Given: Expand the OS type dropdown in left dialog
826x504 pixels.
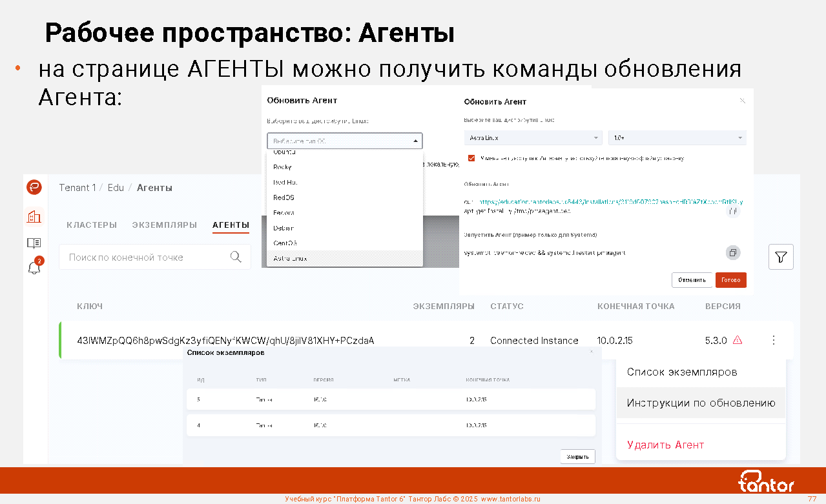Looking at the screenshot, I should coord(344,141).
